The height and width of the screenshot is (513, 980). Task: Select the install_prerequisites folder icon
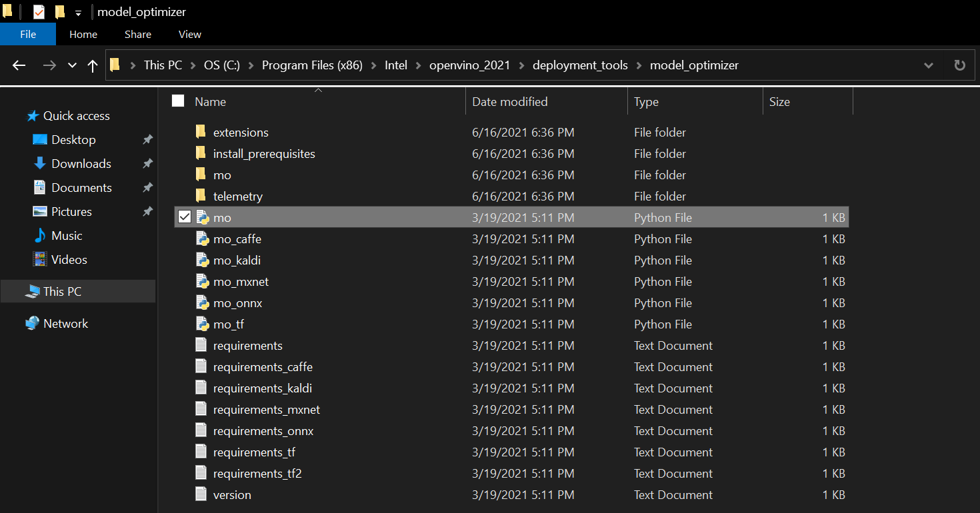(201, 153)
